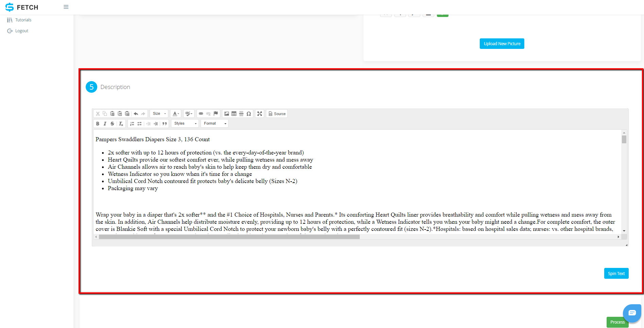The image size is (644, 328).
Task: Select Paste as plain text icon
Action: [x=120, y=114]
